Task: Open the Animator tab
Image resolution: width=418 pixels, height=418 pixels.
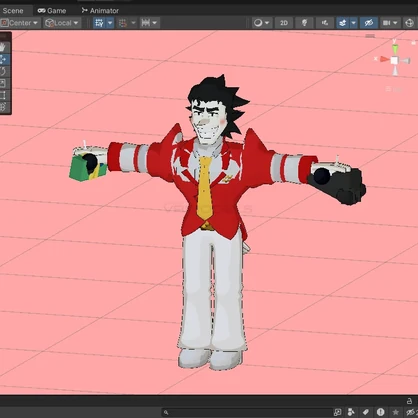Action: pyautogui.click(x=100, y=11)
